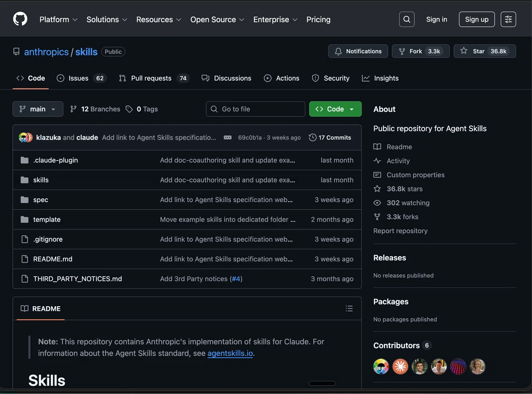
Task: Select the README tab heading
Action: (x=41, y=308)
